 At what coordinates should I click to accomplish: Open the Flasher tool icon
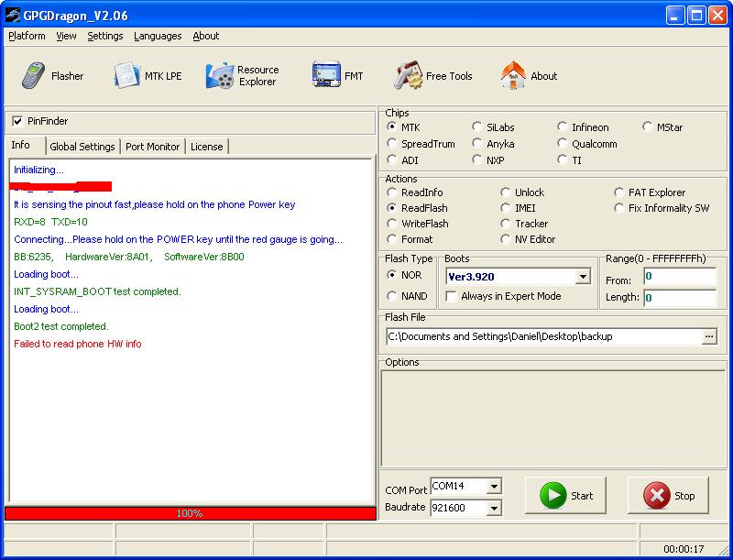coord(34,76)
